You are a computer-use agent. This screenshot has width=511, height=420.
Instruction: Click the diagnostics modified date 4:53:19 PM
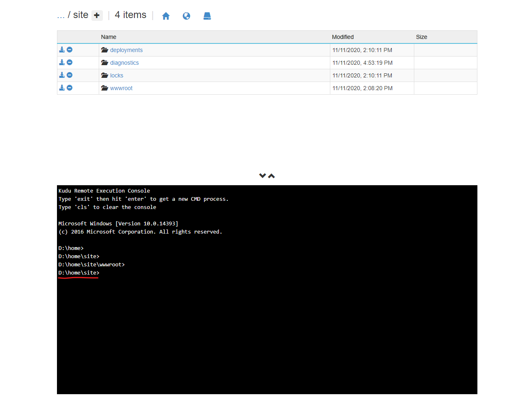click(363, 63)
